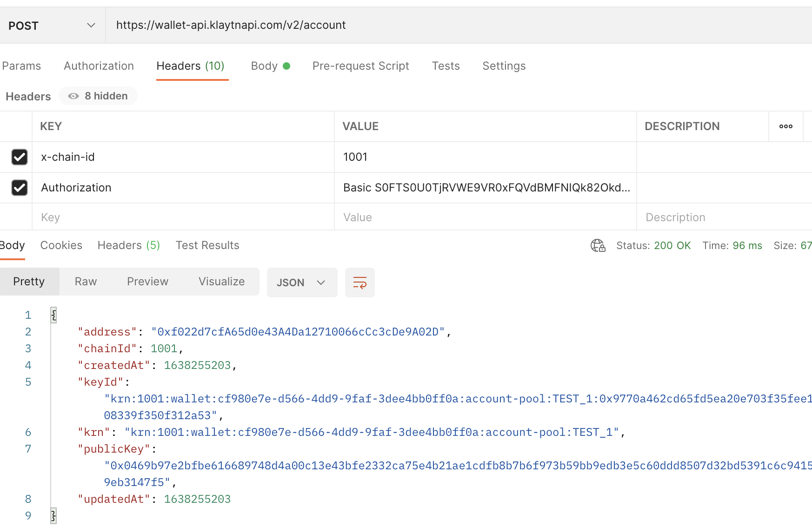Open the Settings tab
This screenshot has height=526, width=812.
[504, 66]
